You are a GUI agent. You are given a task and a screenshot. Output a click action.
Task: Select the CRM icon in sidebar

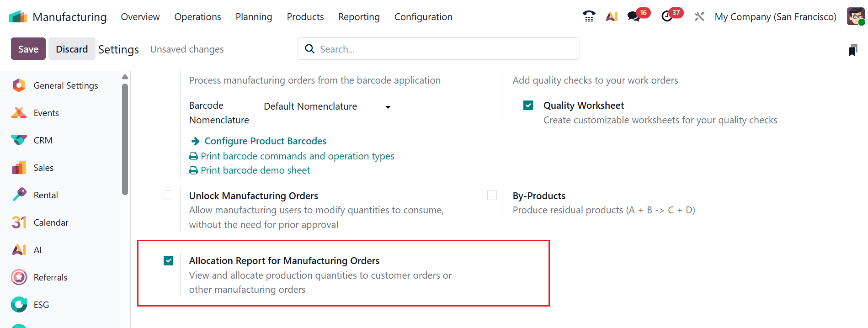point(19,140)
